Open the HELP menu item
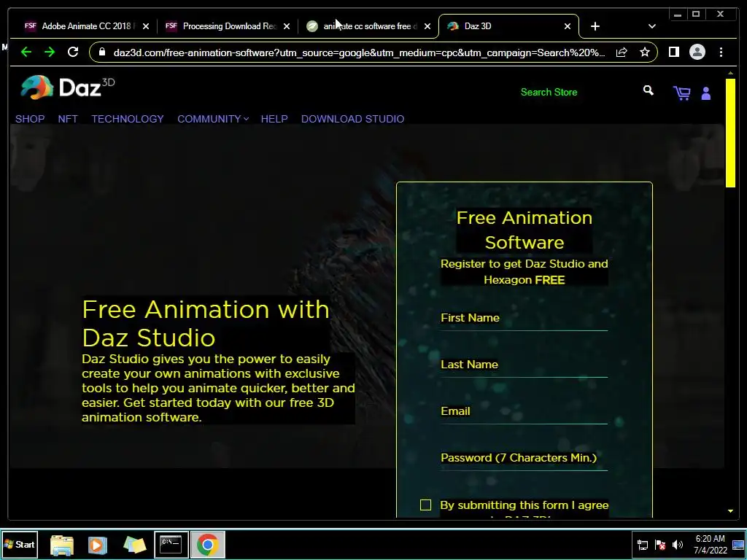Image resolution: width=747 pixels, height=560 pixels. [274, 119]
